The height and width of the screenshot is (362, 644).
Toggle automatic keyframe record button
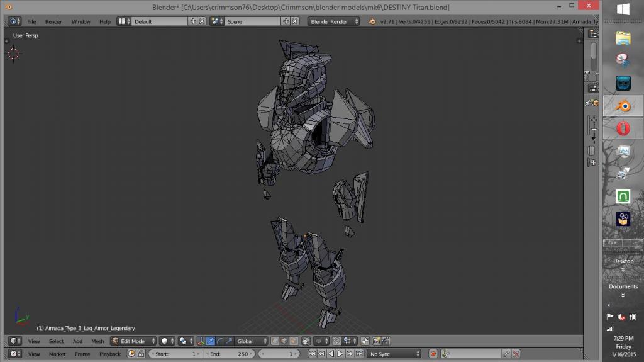[x=433, y=354]
